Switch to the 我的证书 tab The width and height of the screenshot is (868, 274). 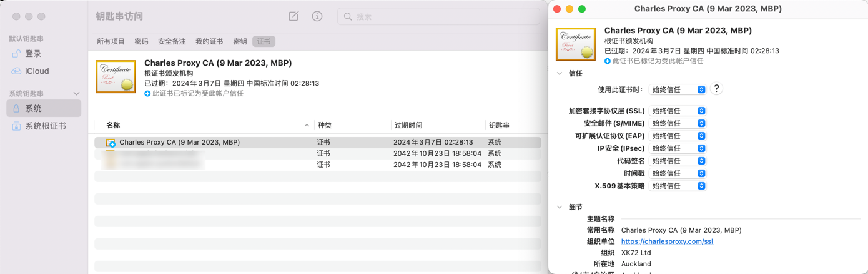click(x=209, y=41)
